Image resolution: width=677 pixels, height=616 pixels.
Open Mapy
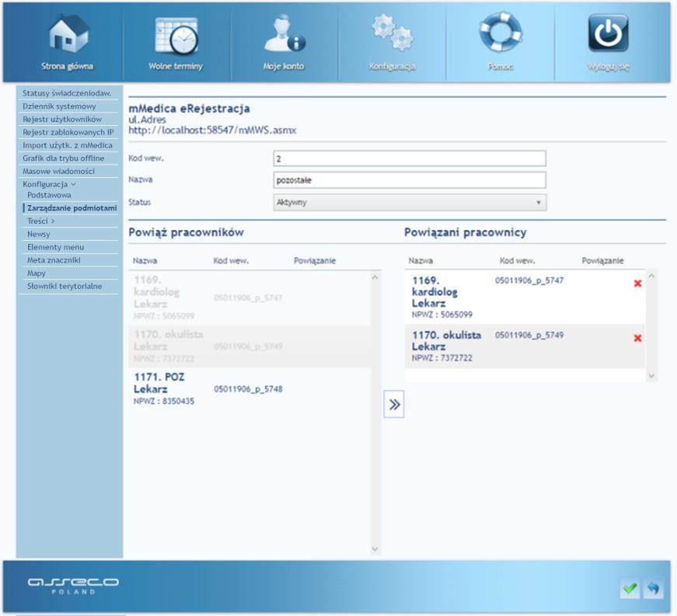[37, 273]
